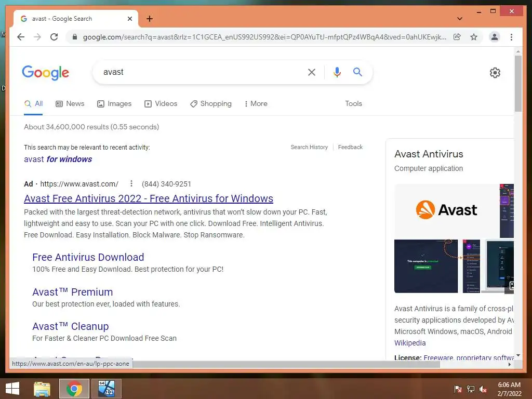Open the Action Center flag tray icon
This screenshot has height=399, width=532.
(458, 389)
